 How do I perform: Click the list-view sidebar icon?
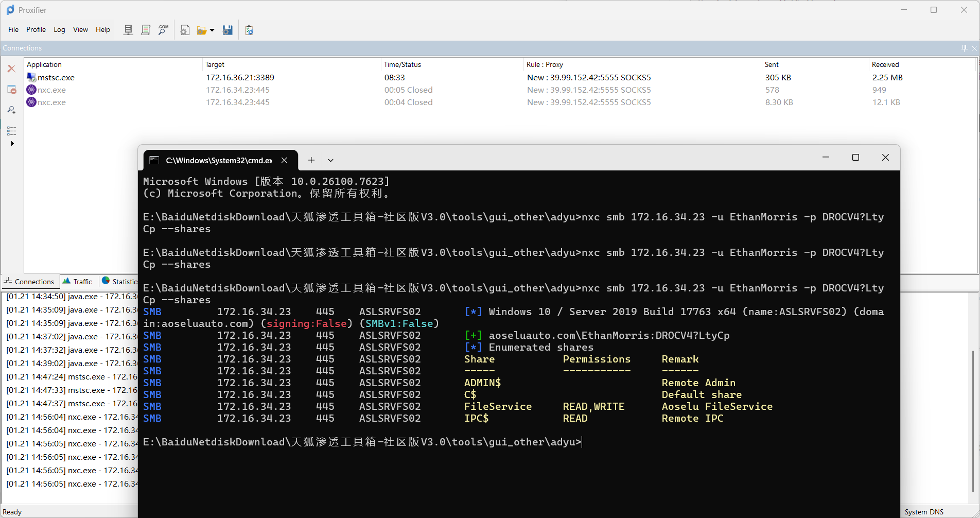click(11, 131)
